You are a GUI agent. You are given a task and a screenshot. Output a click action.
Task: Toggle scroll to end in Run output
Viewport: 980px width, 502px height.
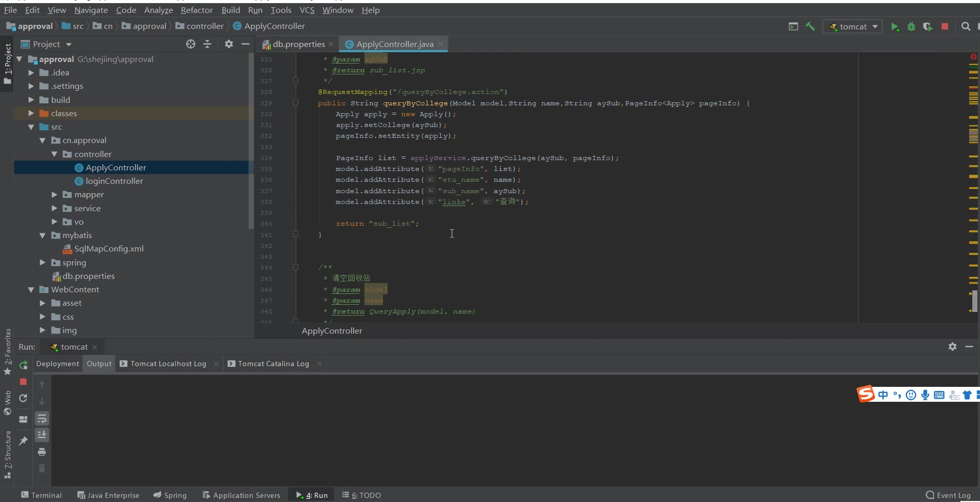pyautogui.click(x=42, y=435)
